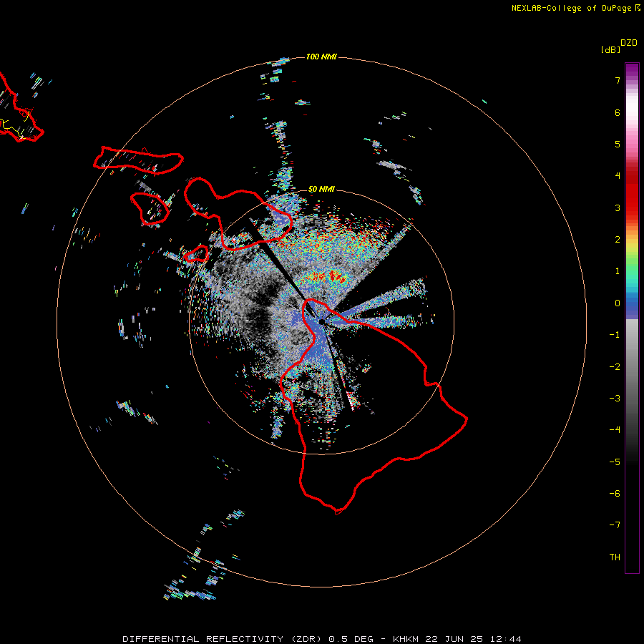Click the [dB] units label
644x644 pixels.
click(x=610, y=49)
